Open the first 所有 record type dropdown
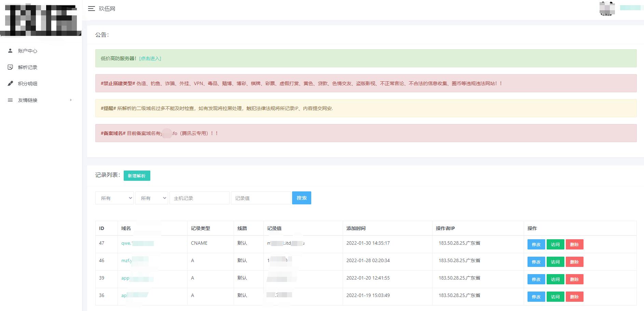Viewport: 644px width, 311px height. tap(114, 198)
